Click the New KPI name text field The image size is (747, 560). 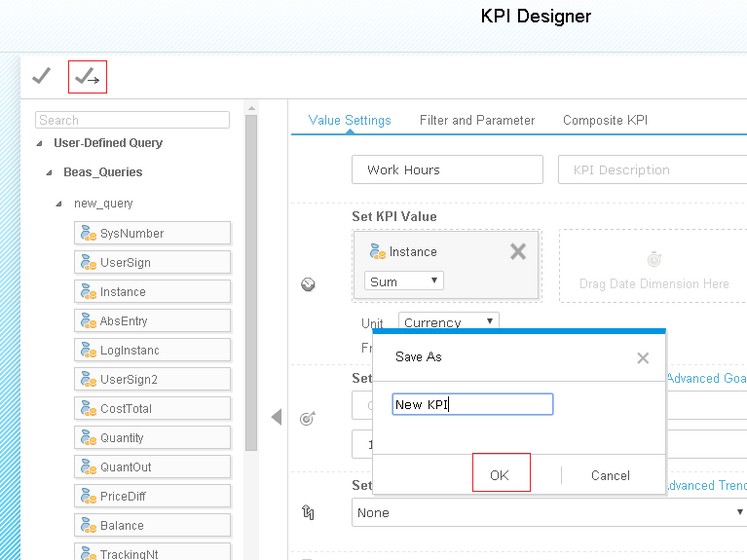pyautogui.click(x=472, y=404)
